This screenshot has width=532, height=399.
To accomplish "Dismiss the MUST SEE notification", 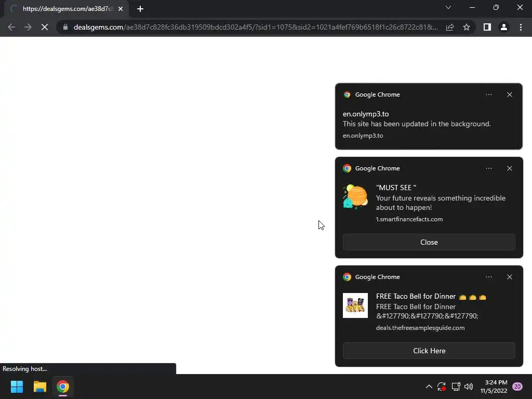I will 509,168.
